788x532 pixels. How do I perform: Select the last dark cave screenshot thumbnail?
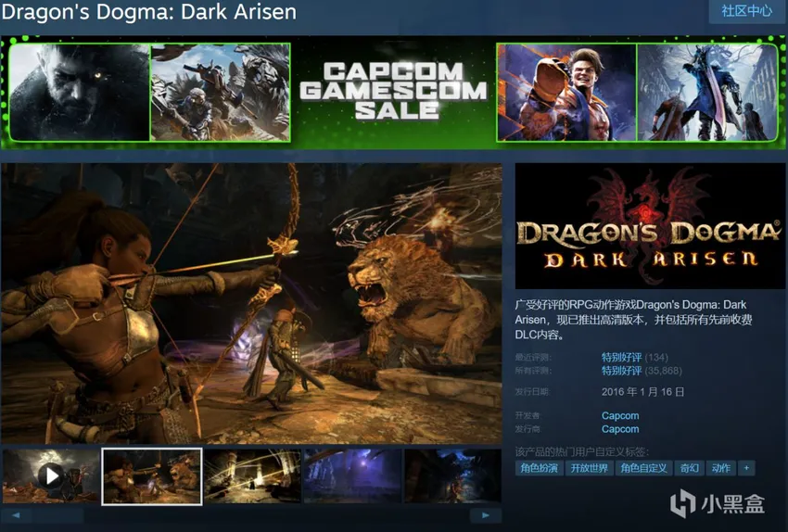[452, 475]
